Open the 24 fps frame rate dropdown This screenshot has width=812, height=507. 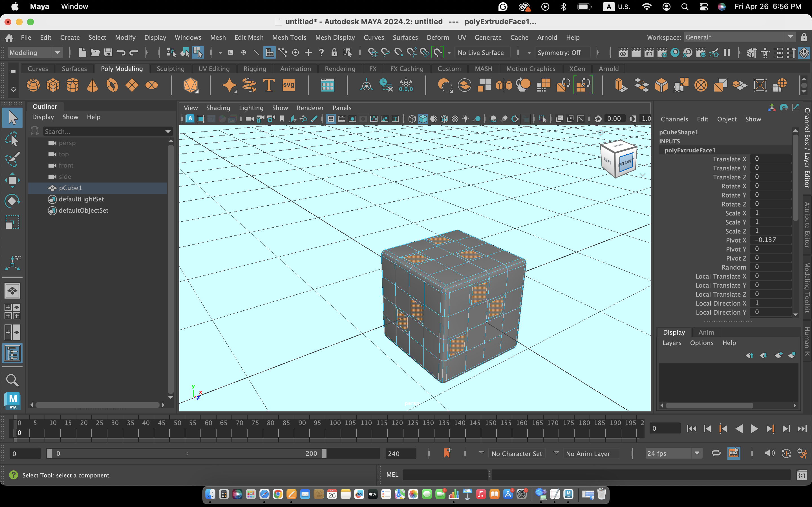click(673, 453)
